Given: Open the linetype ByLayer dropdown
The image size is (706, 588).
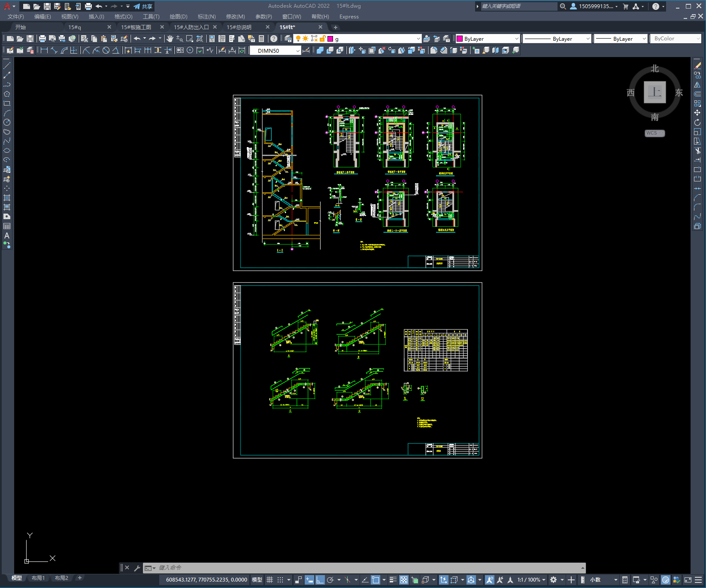Looking at the screenshot, I should [x=557, y=39].
